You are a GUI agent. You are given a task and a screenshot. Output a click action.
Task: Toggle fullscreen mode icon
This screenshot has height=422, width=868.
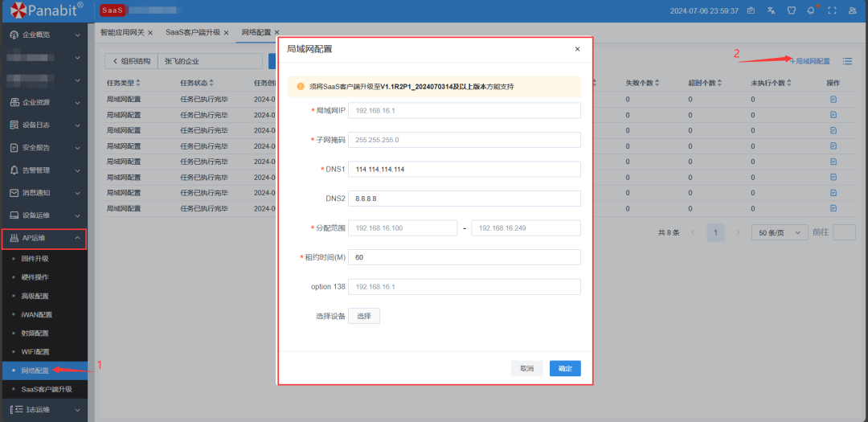point(832,10)
